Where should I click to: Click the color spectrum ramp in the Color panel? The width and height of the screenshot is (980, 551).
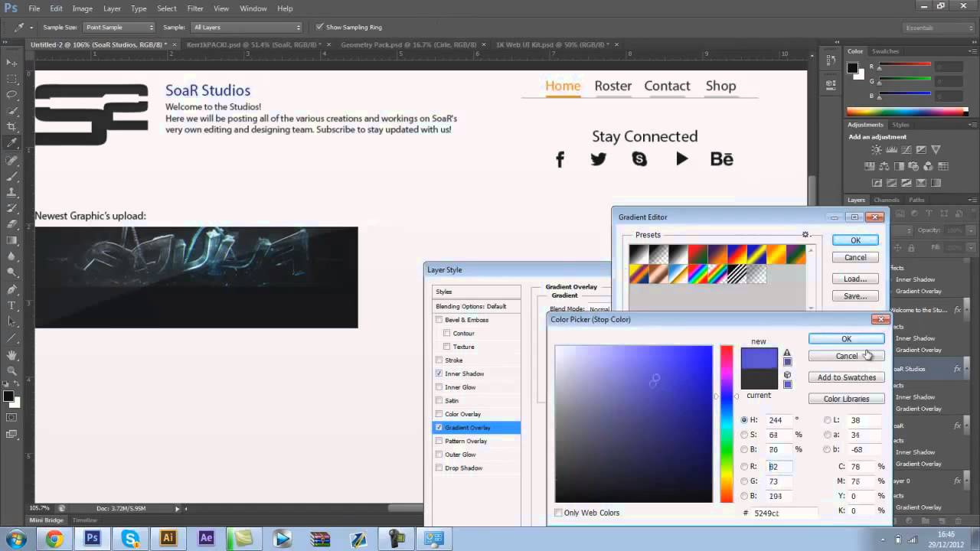908,112
